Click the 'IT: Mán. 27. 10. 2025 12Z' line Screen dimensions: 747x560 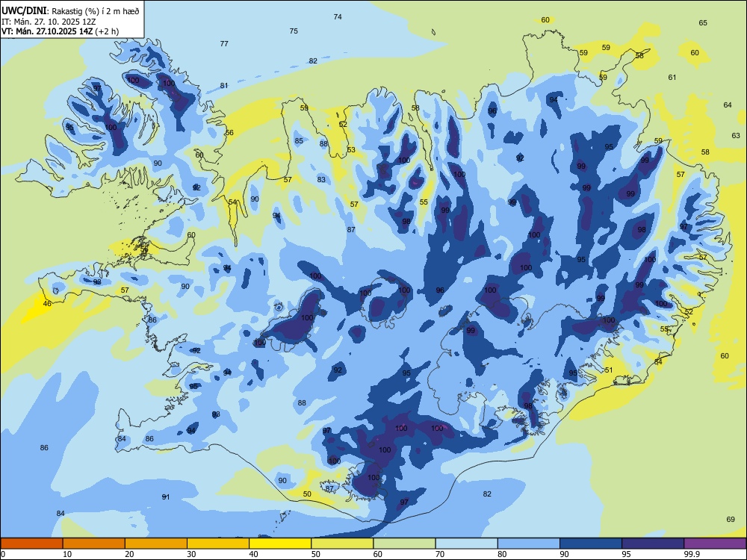point(49,22)
